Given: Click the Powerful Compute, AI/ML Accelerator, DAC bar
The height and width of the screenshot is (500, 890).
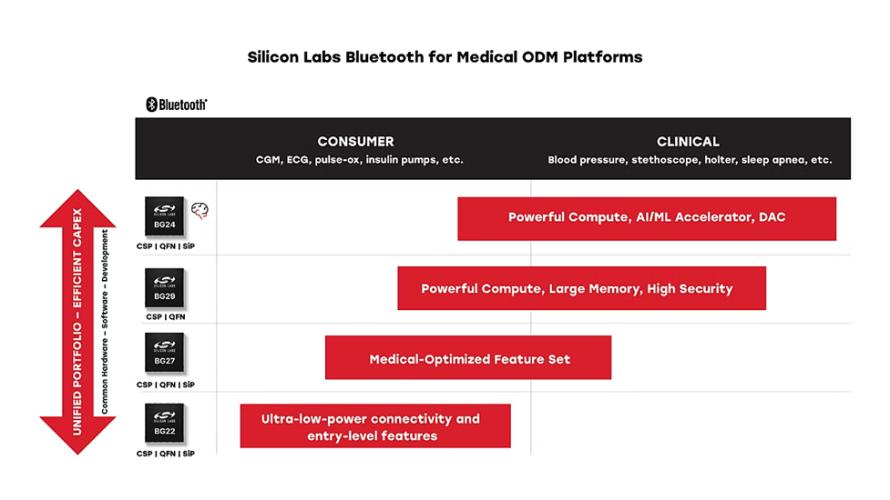Looking at the screenshot, I should 646,219.
